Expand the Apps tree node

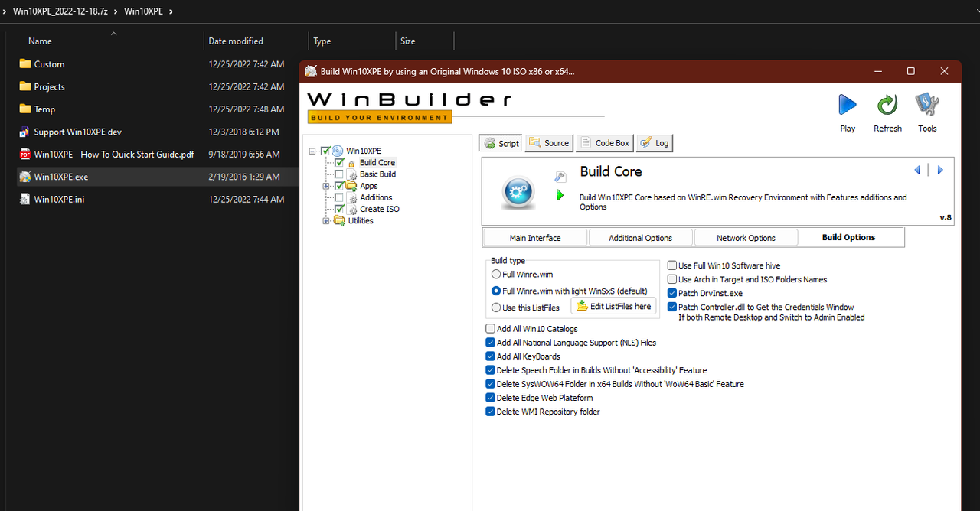326,186
